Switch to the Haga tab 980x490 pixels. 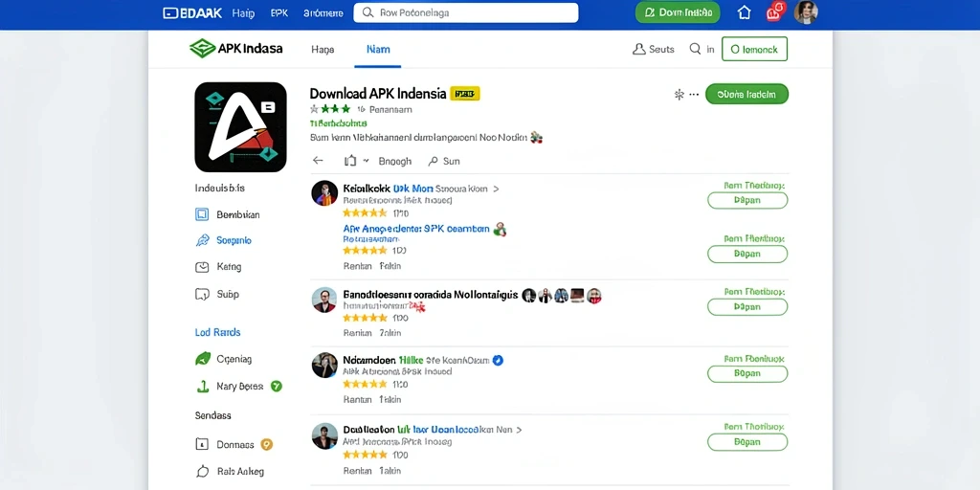tap(323, 50)
